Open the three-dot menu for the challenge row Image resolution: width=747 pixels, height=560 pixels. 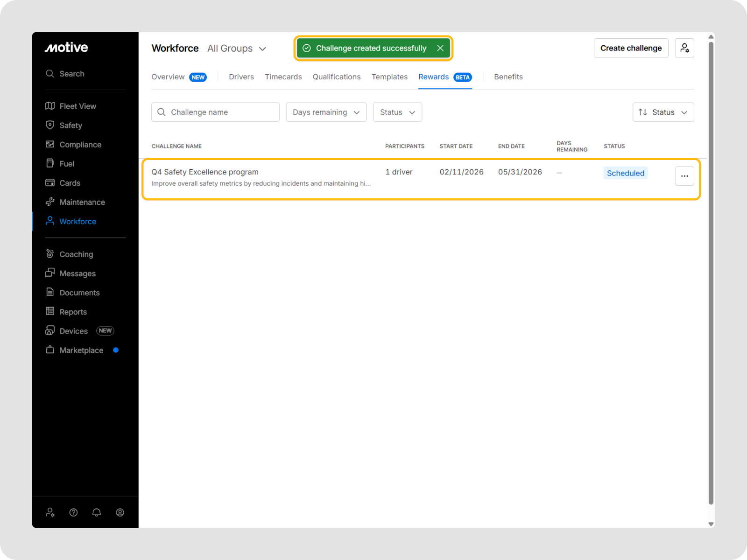684,176
